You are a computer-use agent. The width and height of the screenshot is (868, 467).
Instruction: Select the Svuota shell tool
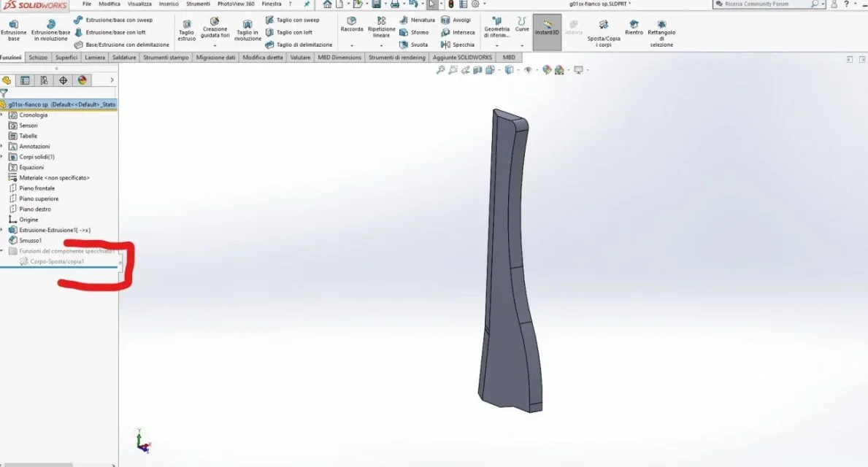pos(413,45)
